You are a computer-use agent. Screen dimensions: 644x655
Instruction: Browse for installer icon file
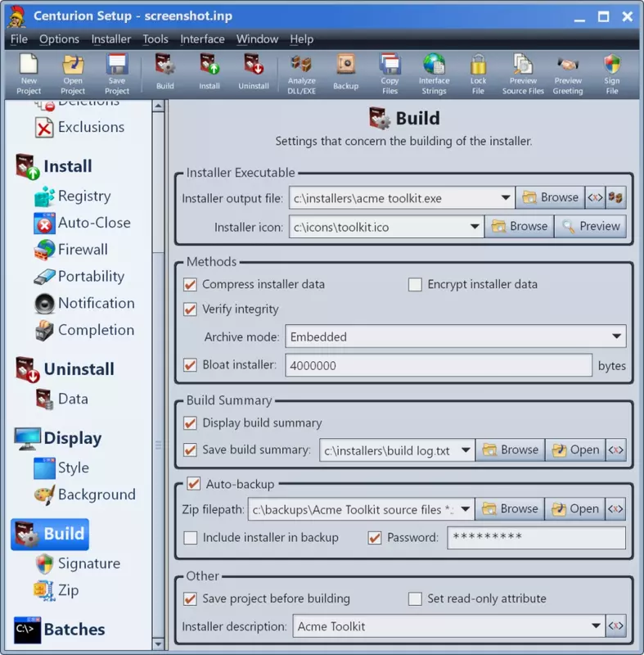click(519, 226)
